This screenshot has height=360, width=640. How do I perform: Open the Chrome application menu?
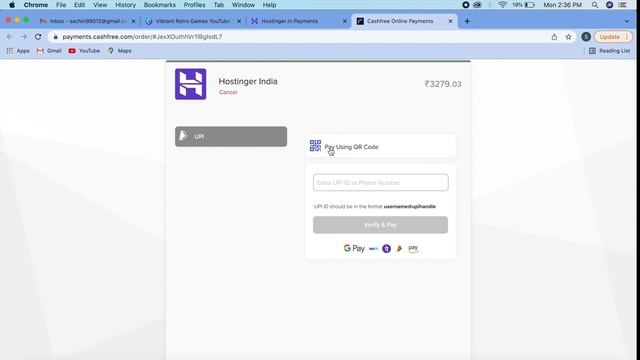pyautogui.click(x=36, y=5)
